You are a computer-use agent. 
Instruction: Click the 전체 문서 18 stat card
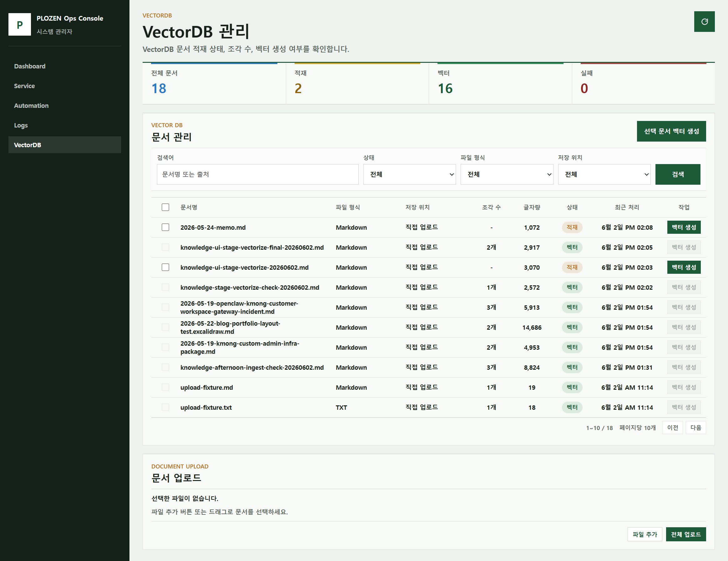click(214, 83)
